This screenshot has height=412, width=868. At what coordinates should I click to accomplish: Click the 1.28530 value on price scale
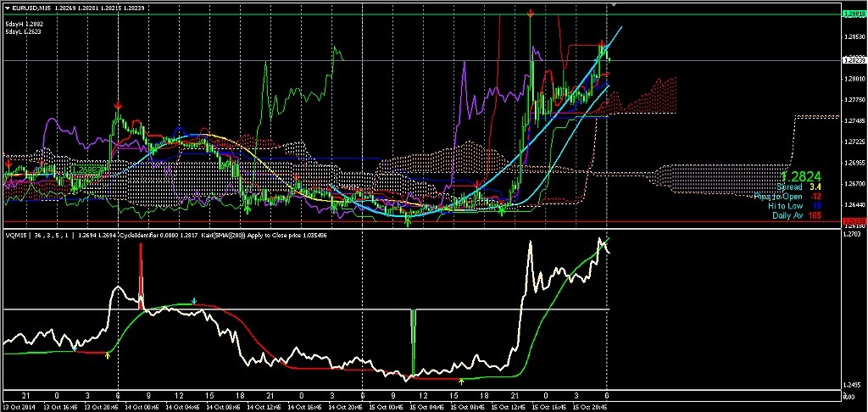(x=854, y=37)
